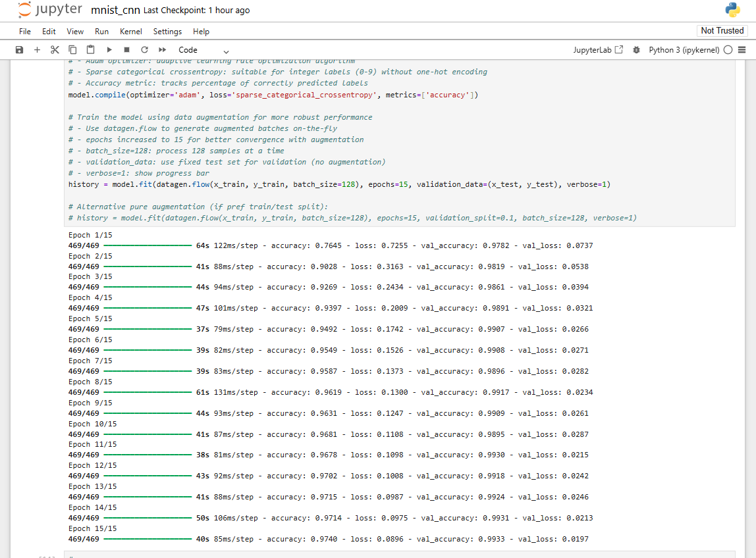
Task: Expand the Settings menu
Action: (x=167, y=32)
